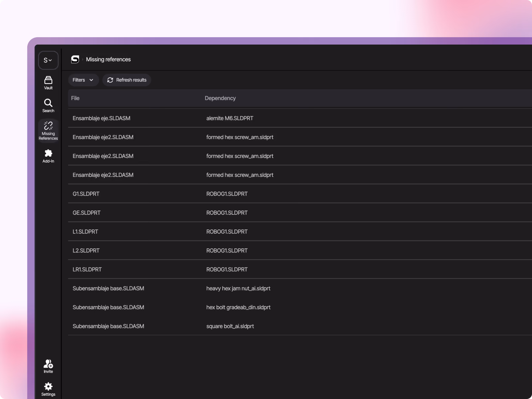The width and height of the screenshot is (532, 399).
Task: Click the Refresh results button
Action: click(127, 80)
